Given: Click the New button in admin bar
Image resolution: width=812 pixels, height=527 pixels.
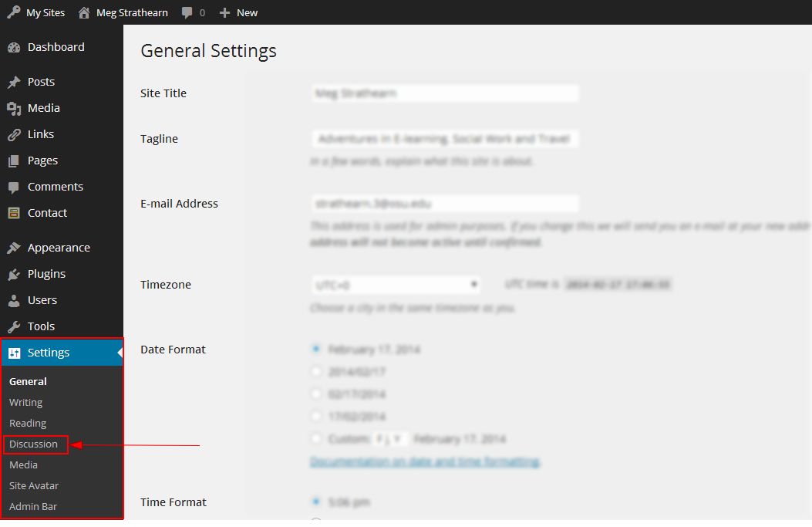Looking at the screenshot, I should pos(238,12).
